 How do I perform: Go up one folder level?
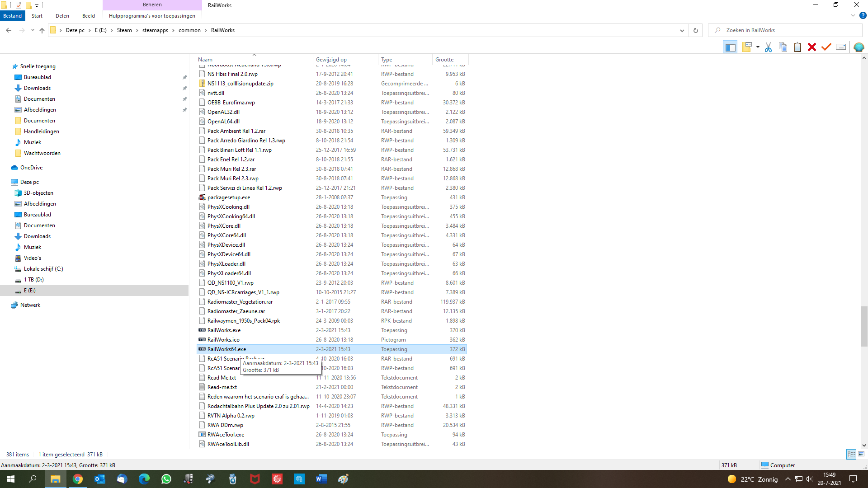(x=42, y=30)
